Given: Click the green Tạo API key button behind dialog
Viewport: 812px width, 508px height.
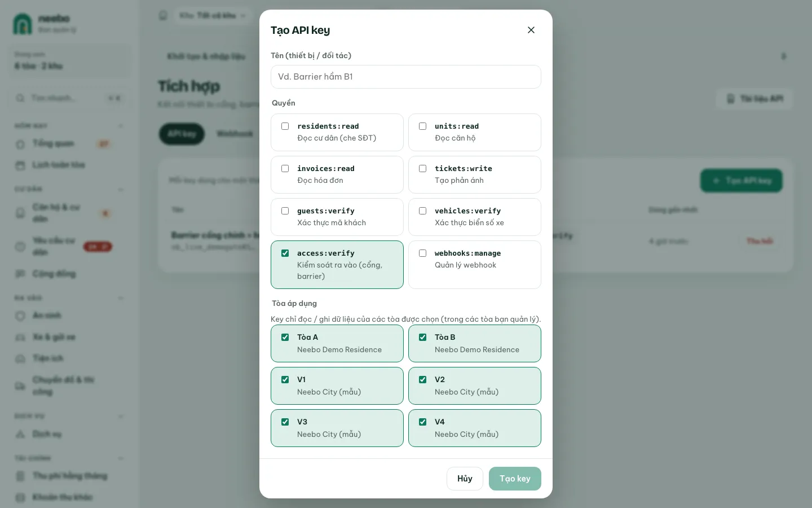Looking at the screenshot, I should click(742, 181).
